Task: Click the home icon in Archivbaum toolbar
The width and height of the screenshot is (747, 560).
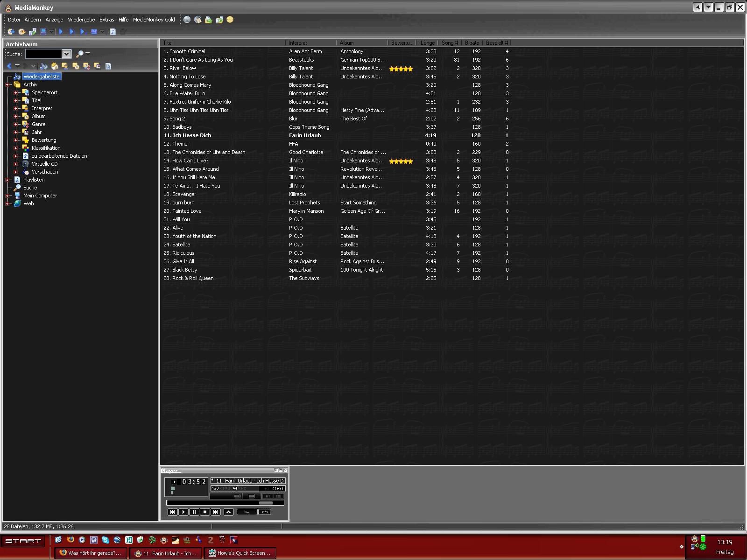Action: click(x=55, y=66)
